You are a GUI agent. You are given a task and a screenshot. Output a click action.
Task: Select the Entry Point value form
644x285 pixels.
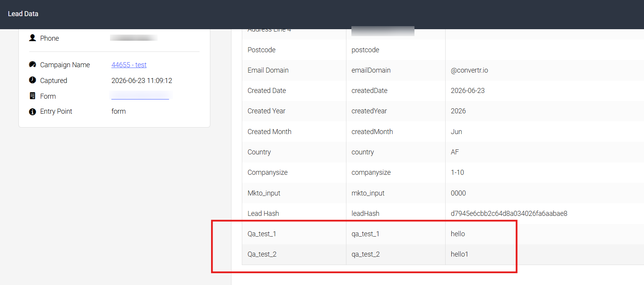tap(118, 111)
